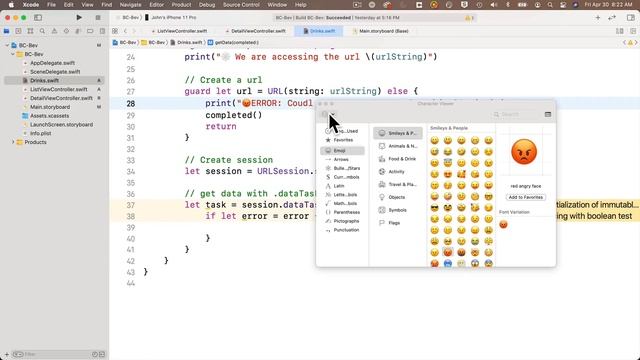Open the Library with the plus button

598,18
